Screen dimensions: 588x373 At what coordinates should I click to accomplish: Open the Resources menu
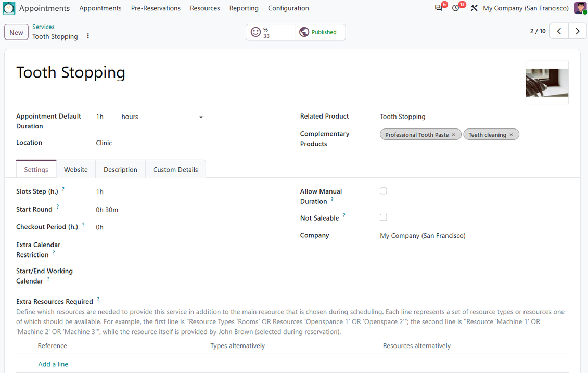pos(204,8)
